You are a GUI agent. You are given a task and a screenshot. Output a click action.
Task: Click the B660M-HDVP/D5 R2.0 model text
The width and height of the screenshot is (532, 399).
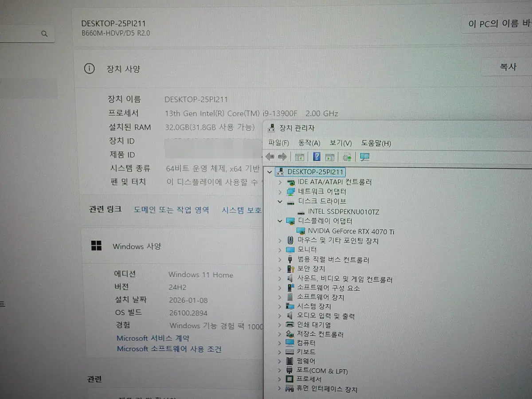click(x=116, y=33)
